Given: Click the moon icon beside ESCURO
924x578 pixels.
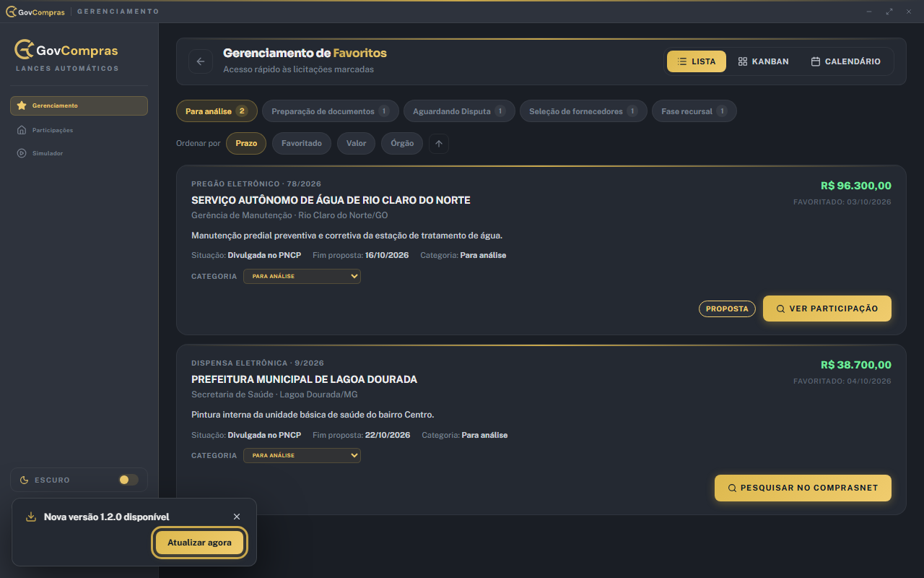Looking at the screenshot, I should tap(24, 480).
